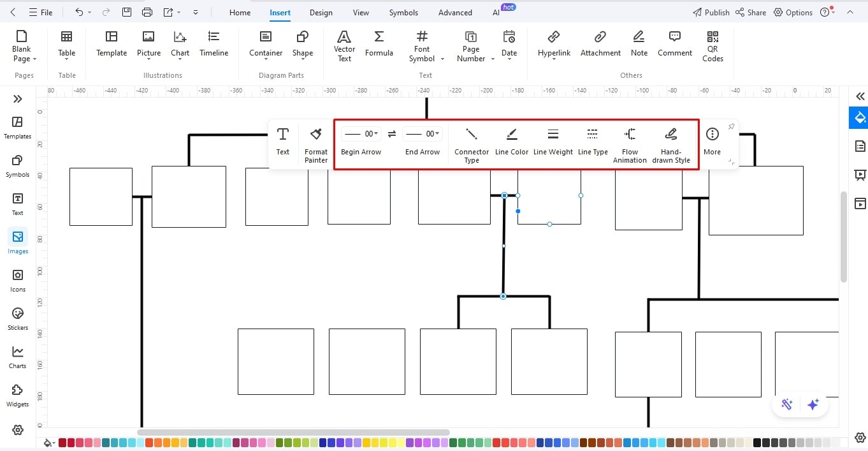The image size is (868, 451).
Task: Insert a Formula
Action: [x=379, y=45]
